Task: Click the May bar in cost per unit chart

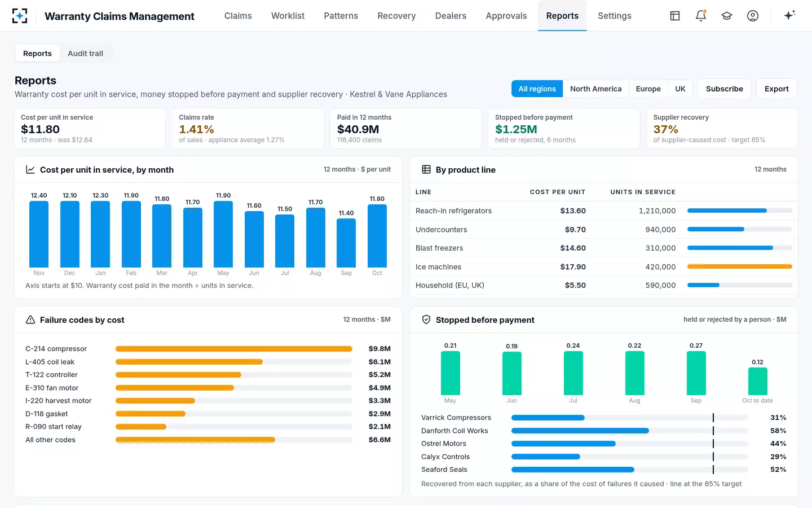Action: pos(223,234)
